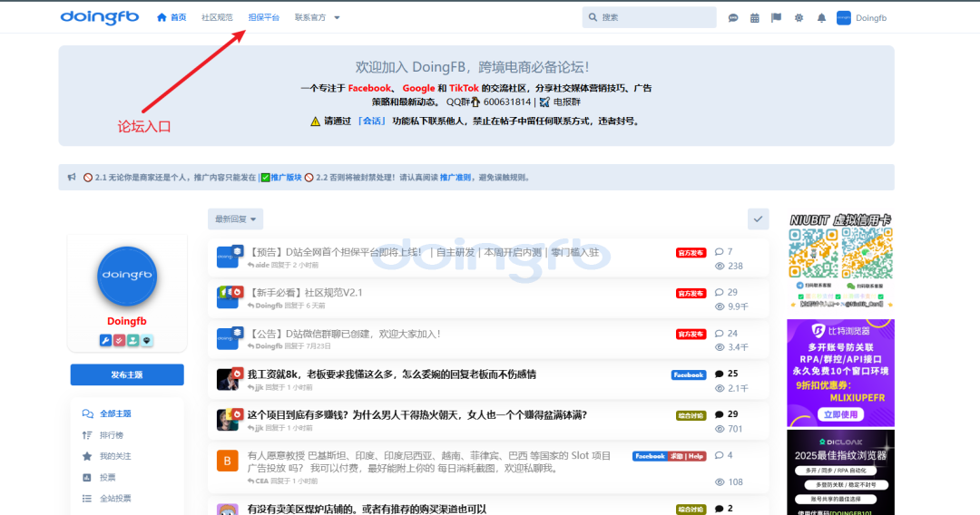Click the calendar icon in the top bar
This screenshot has height=515, width=980.
[754, 17]
